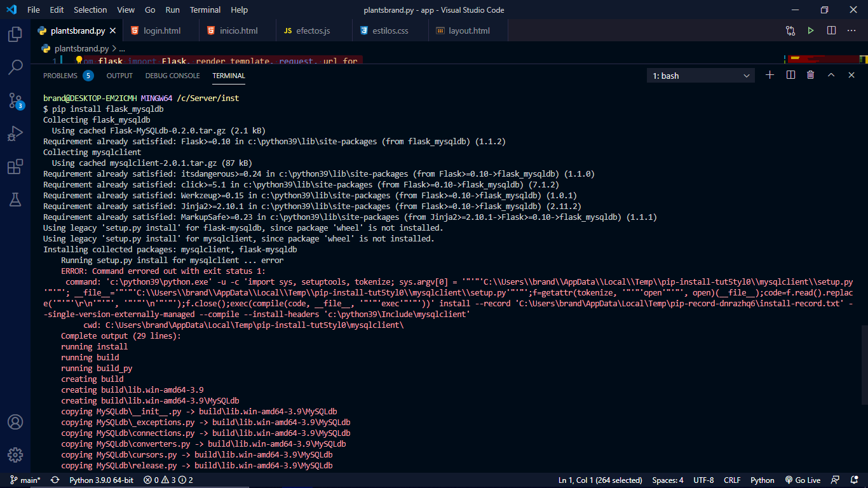Open the Terminal menu
868x488 pixels.
tap(205, 10)
